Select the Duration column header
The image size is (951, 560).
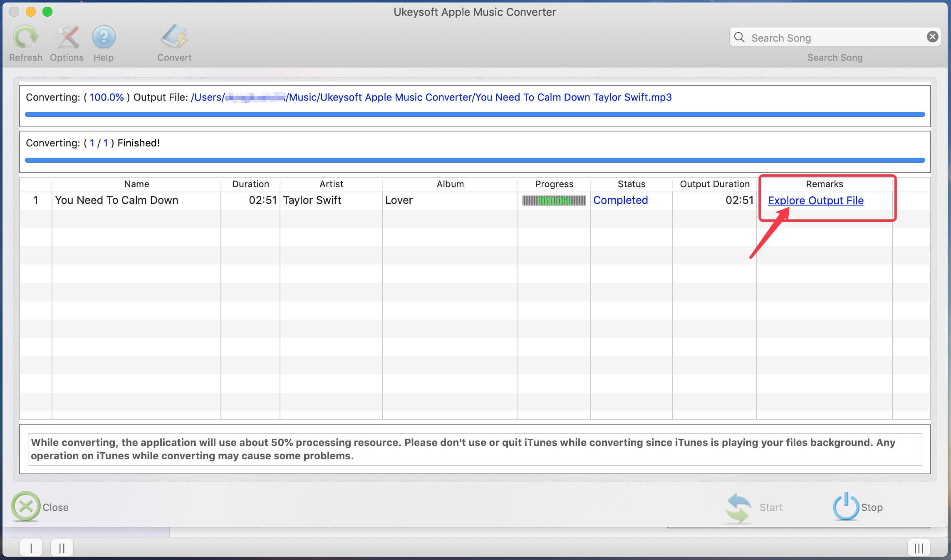click(250, 183)
